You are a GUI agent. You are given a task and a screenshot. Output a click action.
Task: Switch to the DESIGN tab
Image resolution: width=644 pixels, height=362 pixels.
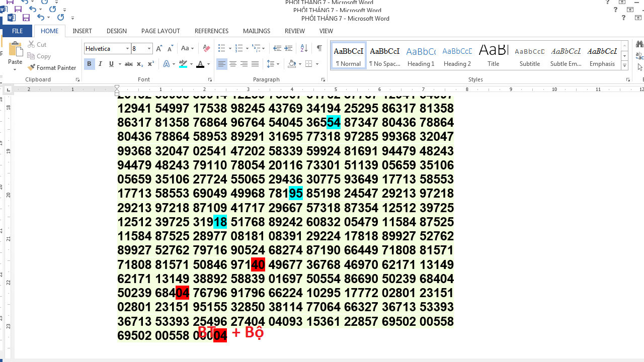point(117,31)
